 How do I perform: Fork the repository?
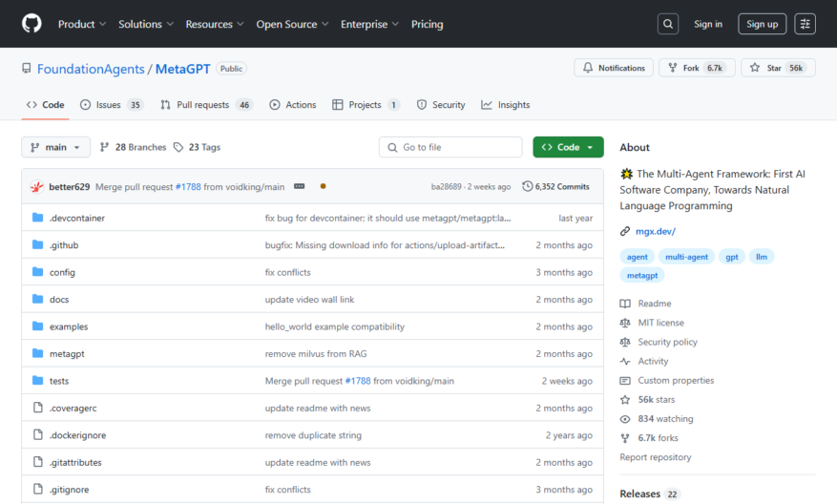click(x=697, y=68)
